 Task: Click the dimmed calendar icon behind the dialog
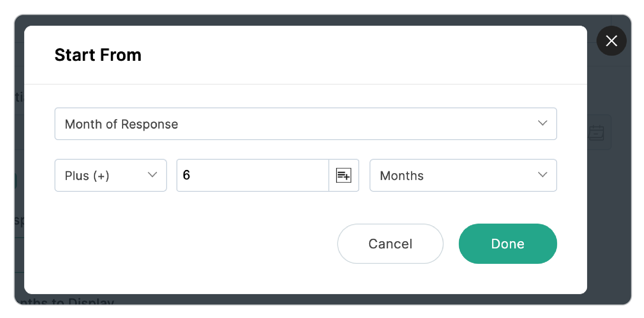pos(596,133)
